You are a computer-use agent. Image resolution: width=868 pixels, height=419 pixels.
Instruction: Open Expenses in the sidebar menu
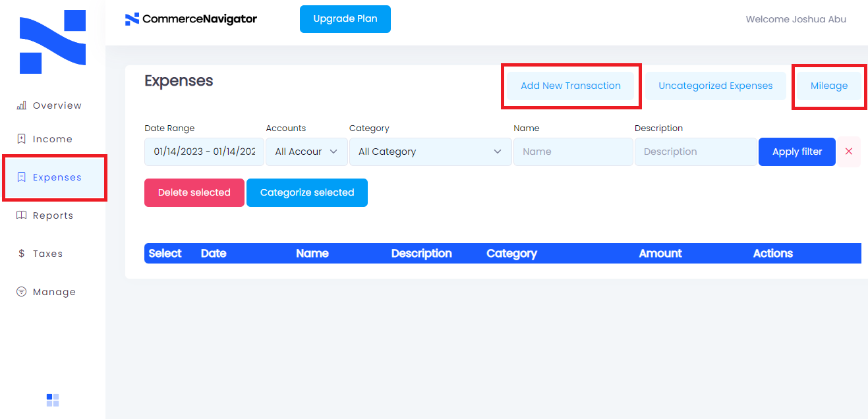tap(57, 177)
